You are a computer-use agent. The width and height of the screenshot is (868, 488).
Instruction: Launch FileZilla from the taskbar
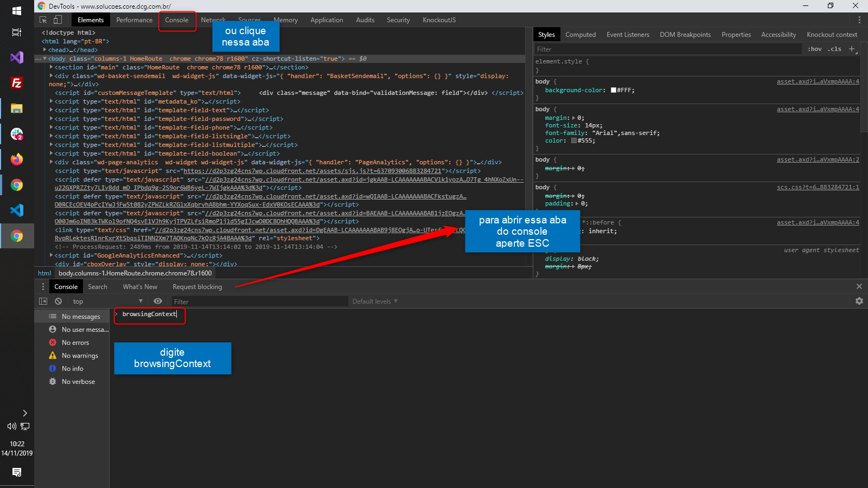click(x=17, y=82)
